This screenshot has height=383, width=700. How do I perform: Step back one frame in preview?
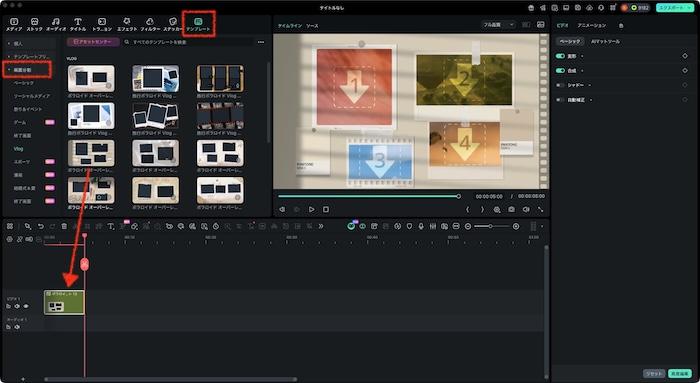tap(282, 209)
